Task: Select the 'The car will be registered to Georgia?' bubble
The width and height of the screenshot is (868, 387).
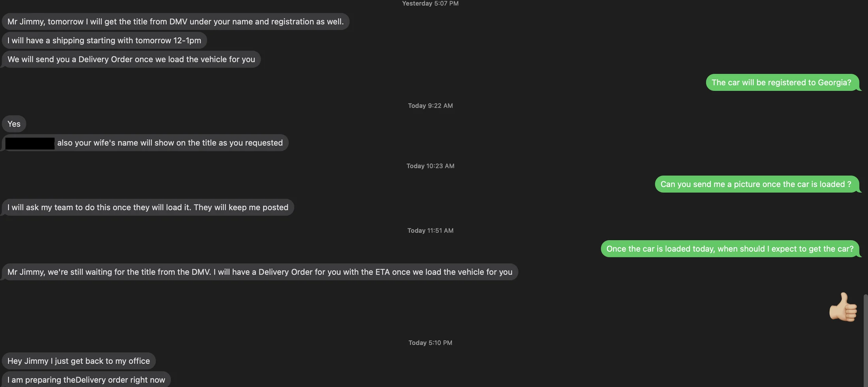Action: point(782,82)
